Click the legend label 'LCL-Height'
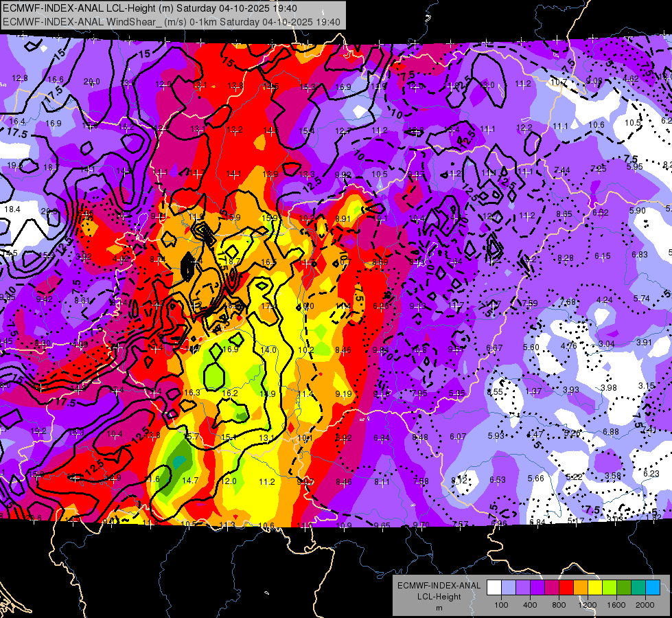The width and height of the screenshot is (672, 618). tap(439, 597)
